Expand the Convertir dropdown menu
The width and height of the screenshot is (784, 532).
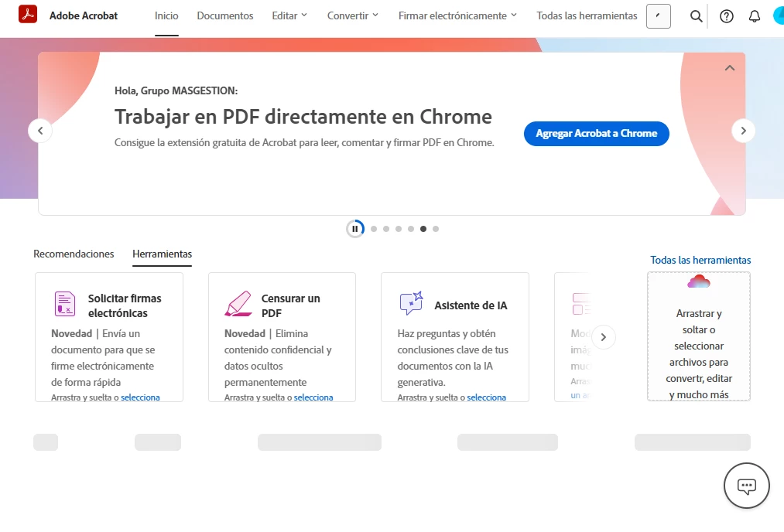353,16
